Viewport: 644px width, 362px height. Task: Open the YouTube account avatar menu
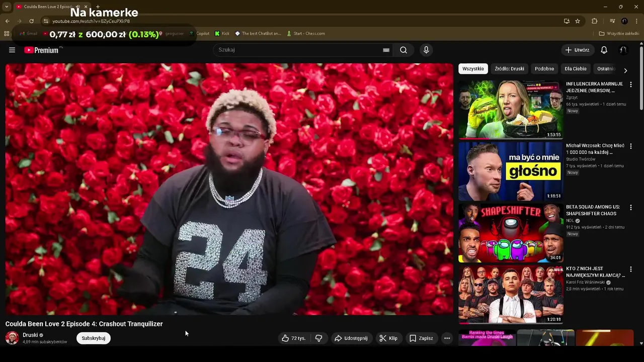(623, 50)
